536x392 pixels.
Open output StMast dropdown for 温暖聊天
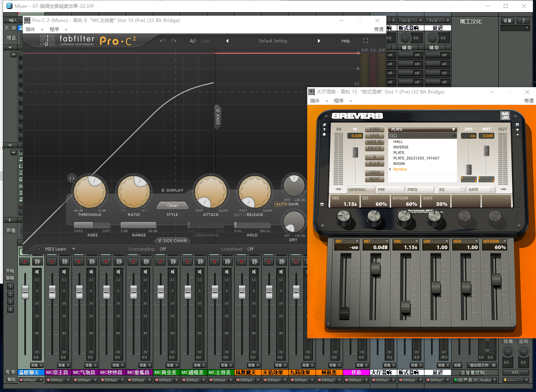41,380
